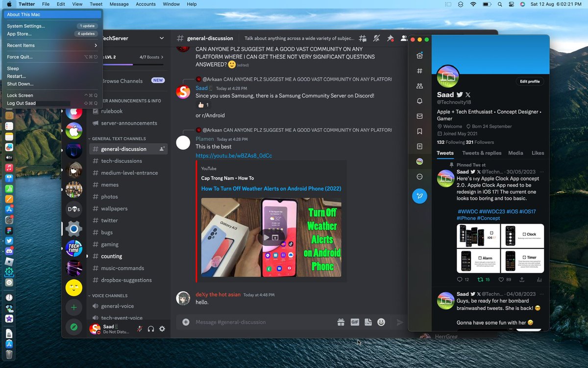Open pinned tweet more options ellipsis
Screen dimensions: 588x368
(x=540, y=172)
